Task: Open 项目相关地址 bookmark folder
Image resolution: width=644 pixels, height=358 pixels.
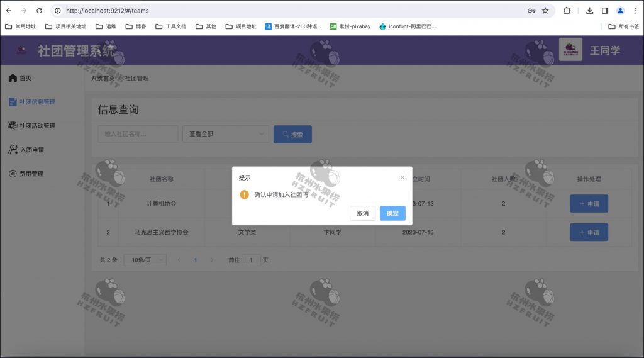Action: pos(65,26)
